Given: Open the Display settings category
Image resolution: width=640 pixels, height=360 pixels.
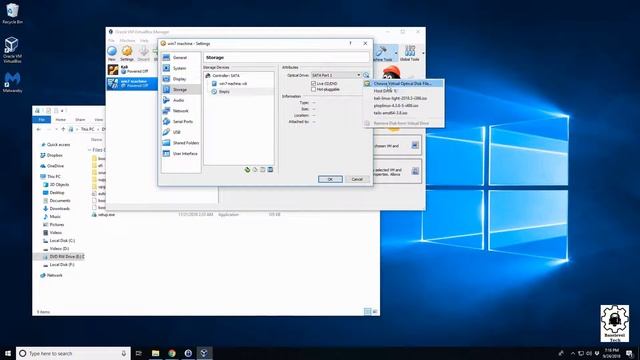Looking at the screenshot, I should [x=180, y=79].
